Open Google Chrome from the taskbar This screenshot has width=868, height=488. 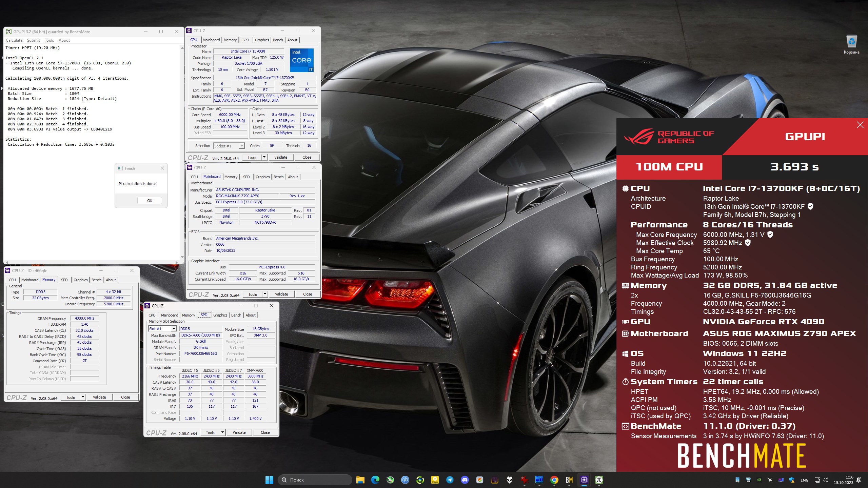pos(554,480)
